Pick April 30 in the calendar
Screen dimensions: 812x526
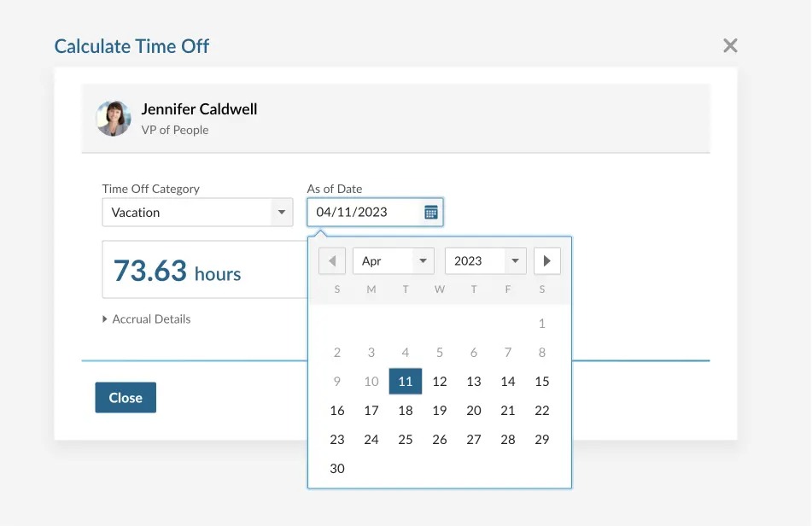tap(337, 469)
